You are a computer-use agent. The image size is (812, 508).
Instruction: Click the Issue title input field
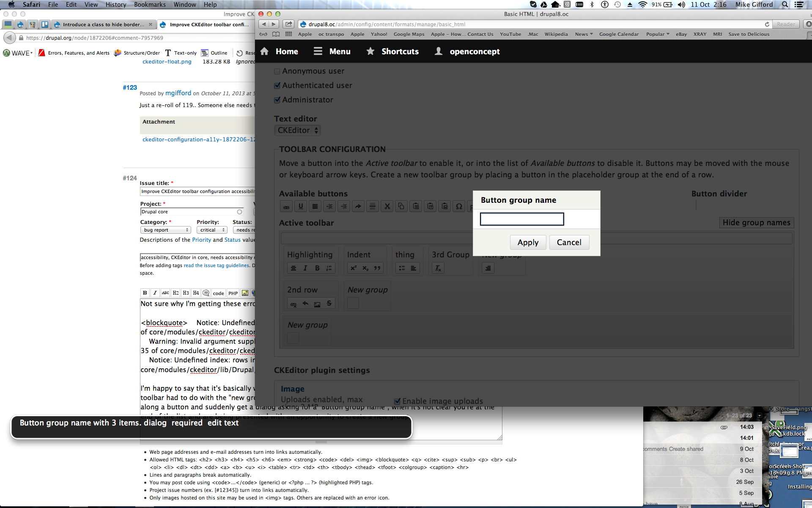(198, 191)
